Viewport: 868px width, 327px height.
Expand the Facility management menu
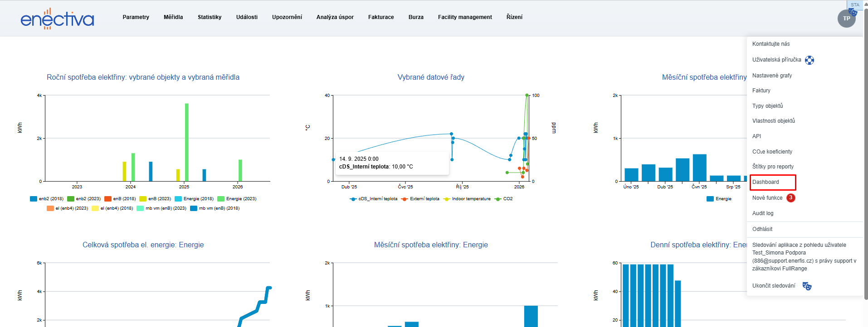point(464,17)
